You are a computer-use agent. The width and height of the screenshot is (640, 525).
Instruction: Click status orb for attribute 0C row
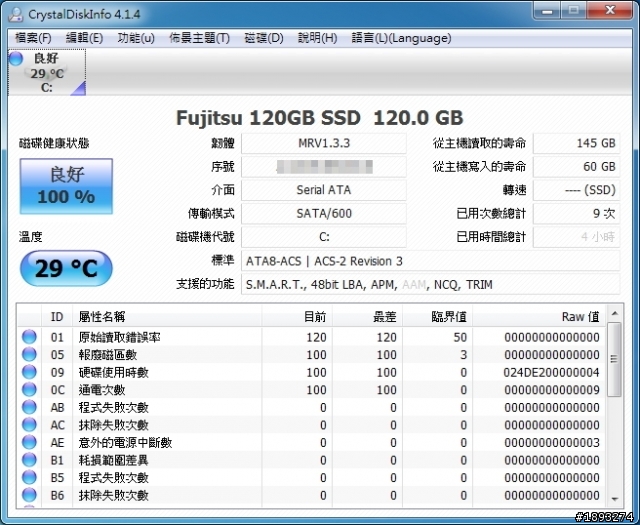[x=29, y=389]
